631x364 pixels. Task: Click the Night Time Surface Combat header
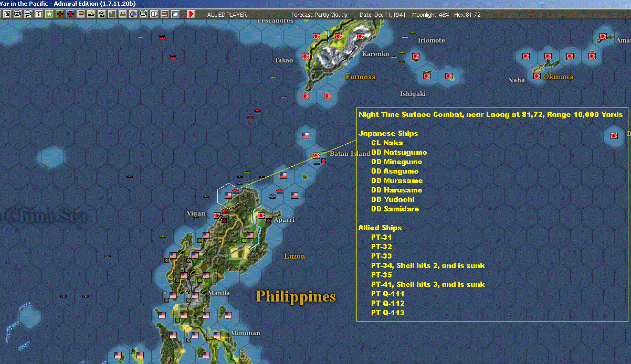point(490,114)
